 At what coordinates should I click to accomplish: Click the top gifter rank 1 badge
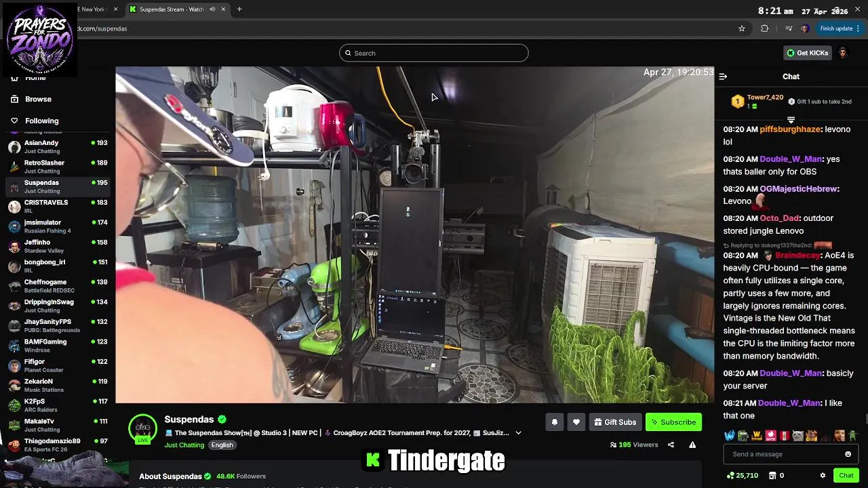click(738, 102)
